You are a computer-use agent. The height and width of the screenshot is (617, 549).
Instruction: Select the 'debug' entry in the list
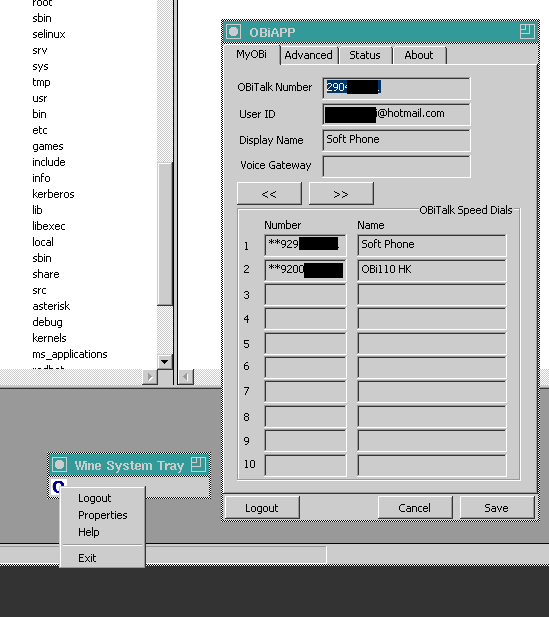pyautogui.click(x=47, y=322)
